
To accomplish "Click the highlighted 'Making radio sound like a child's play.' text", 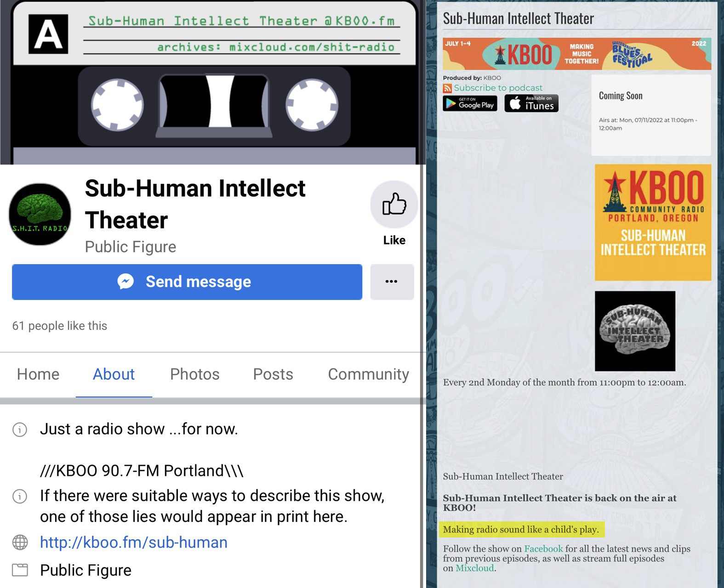I will pos(521,530).
